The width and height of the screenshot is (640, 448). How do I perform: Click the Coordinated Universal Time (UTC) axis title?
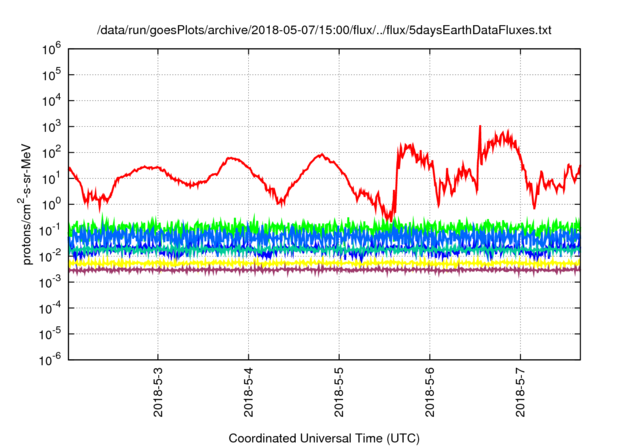[x=324, y=438]
